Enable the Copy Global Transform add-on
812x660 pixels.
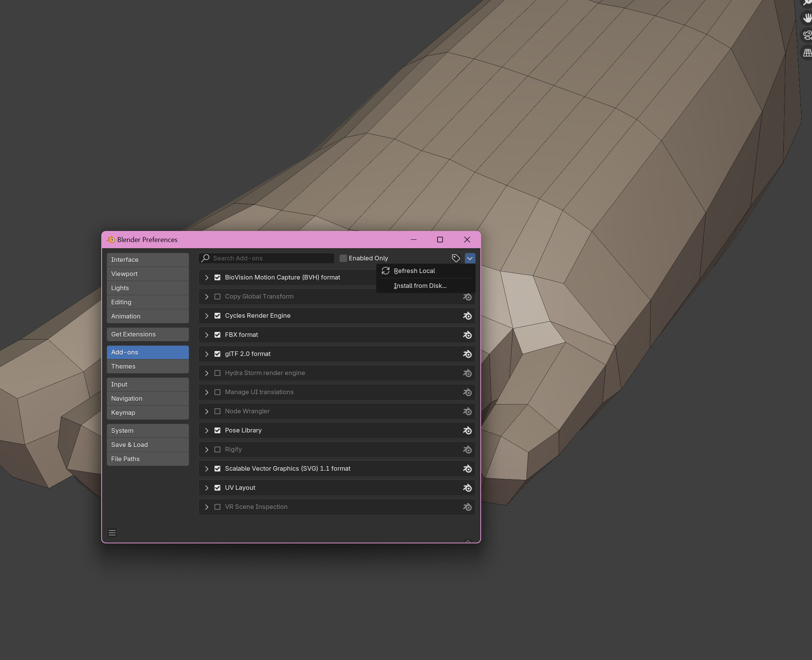point(217,297)
